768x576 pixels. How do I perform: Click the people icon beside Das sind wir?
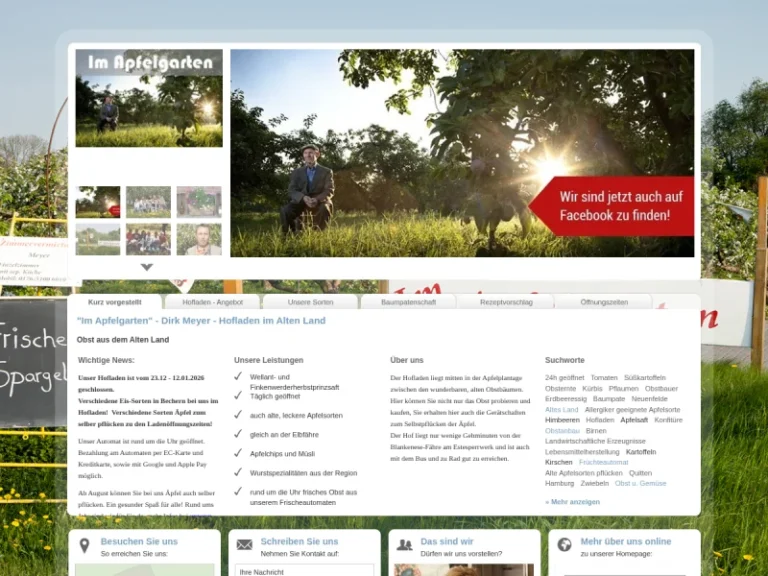404,545
